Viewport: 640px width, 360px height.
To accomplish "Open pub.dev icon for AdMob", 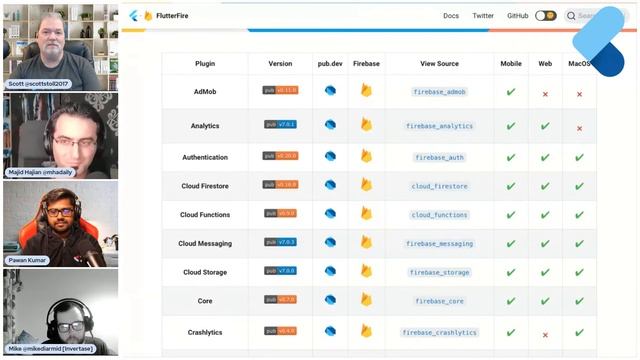I will tap(330, 90).
